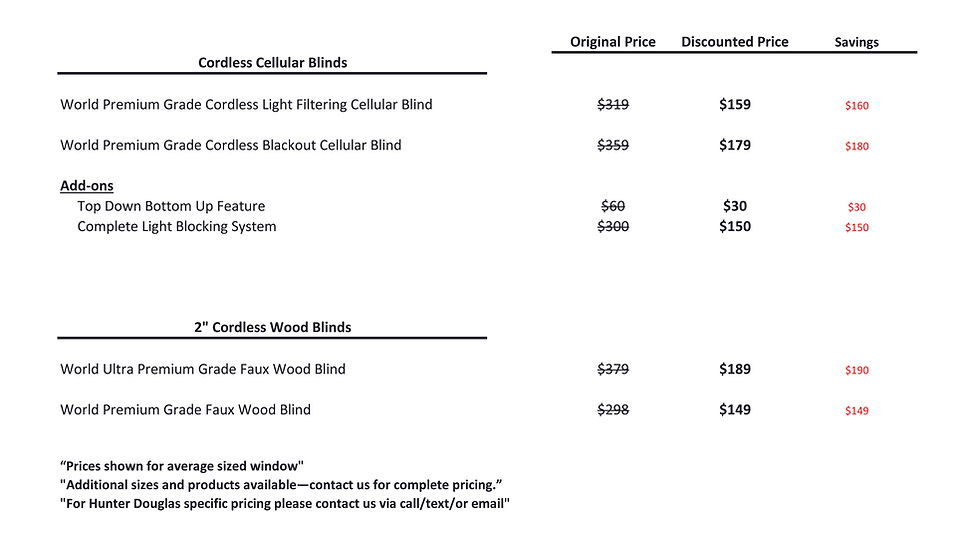Click the Cordless Blackout Cellular Blind product name

click(x=230, y=145)
